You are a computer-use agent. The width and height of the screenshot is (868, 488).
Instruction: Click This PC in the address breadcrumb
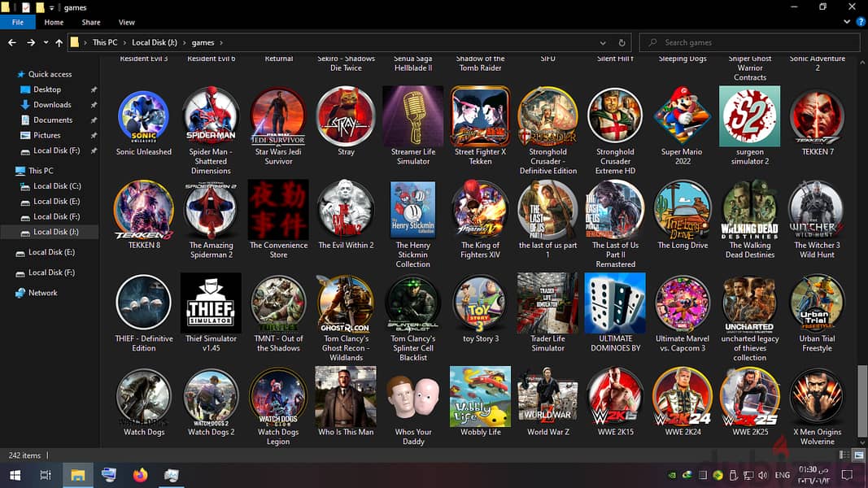point(105,42)
